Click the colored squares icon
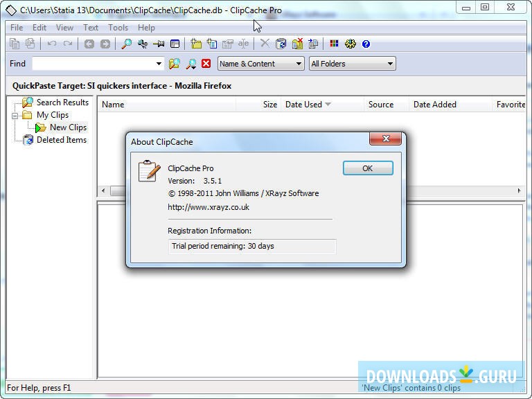Viewport: 532px width, 399px height. tap(334, 44)
